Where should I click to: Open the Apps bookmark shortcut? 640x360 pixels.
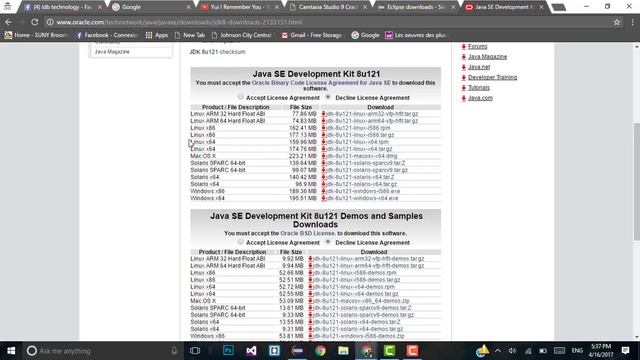157,36
